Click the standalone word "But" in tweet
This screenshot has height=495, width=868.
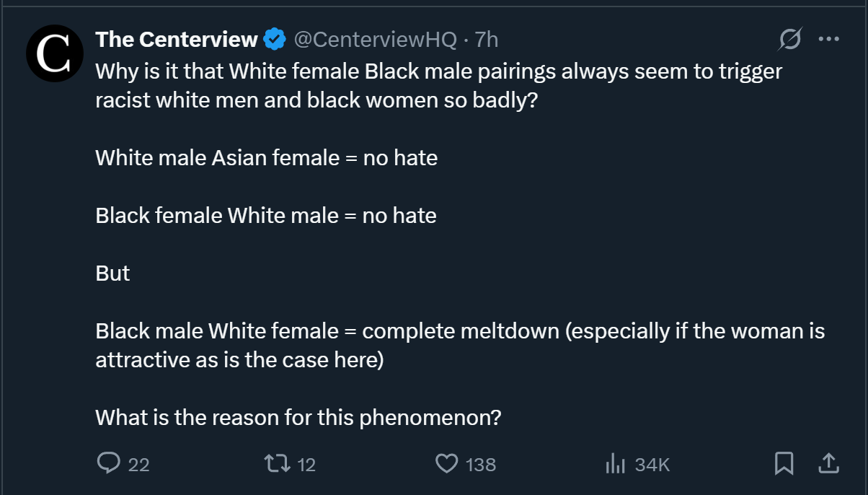112,273
